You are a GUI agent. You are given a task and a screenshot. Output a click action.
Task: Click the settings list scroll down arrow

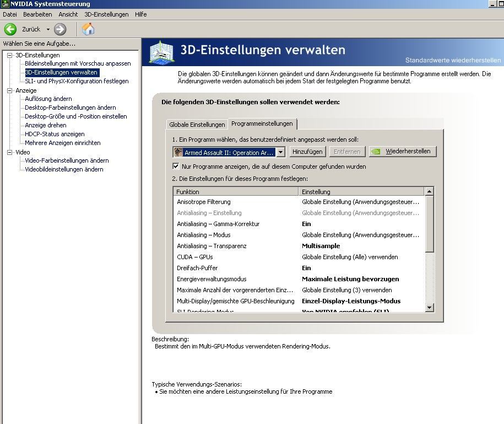pos(429,308)
